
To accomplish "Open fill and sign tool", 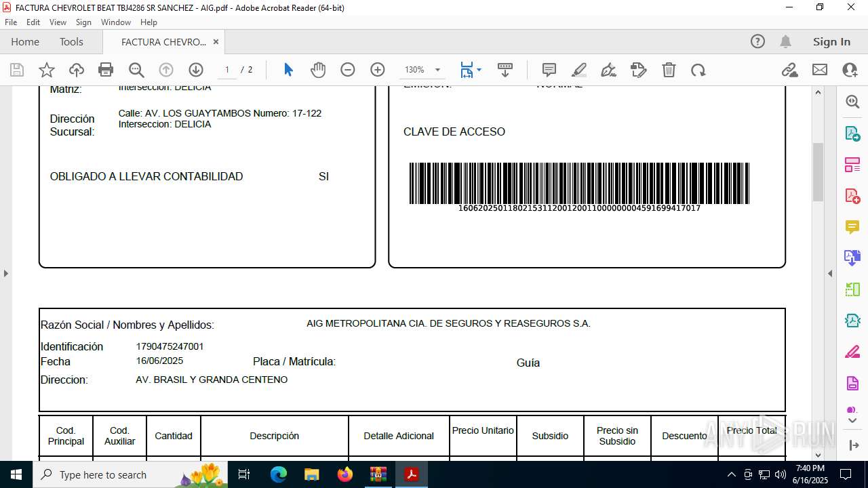I will pos(639,70).
